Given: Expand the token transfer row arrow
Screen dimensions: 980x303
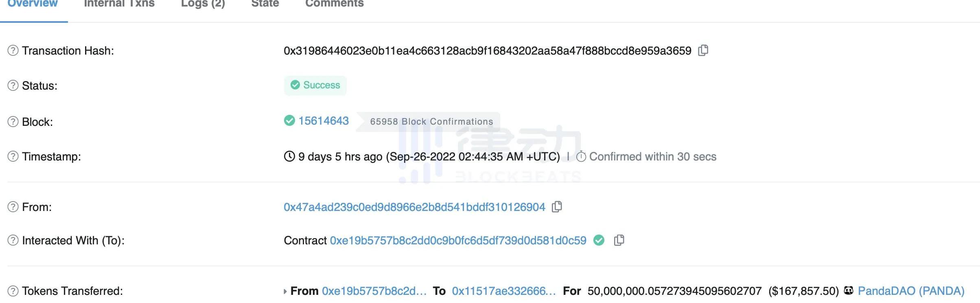Looking at the screenshot, I should click(285, 291).
